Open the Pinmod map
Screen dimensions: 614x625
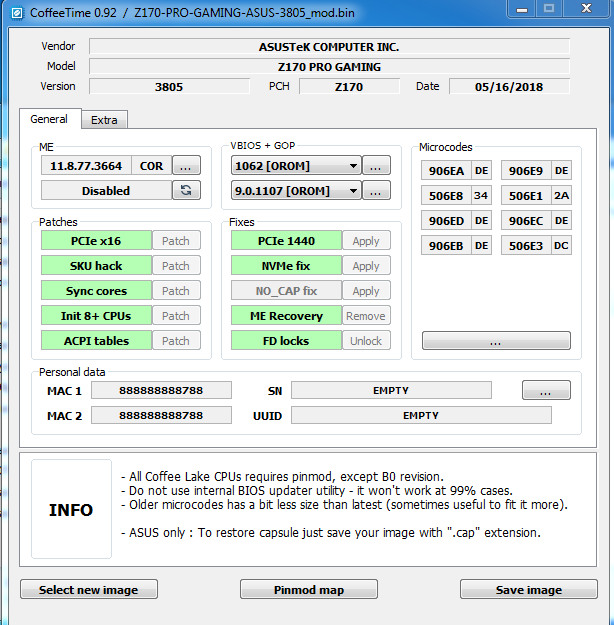coord(309,589)
